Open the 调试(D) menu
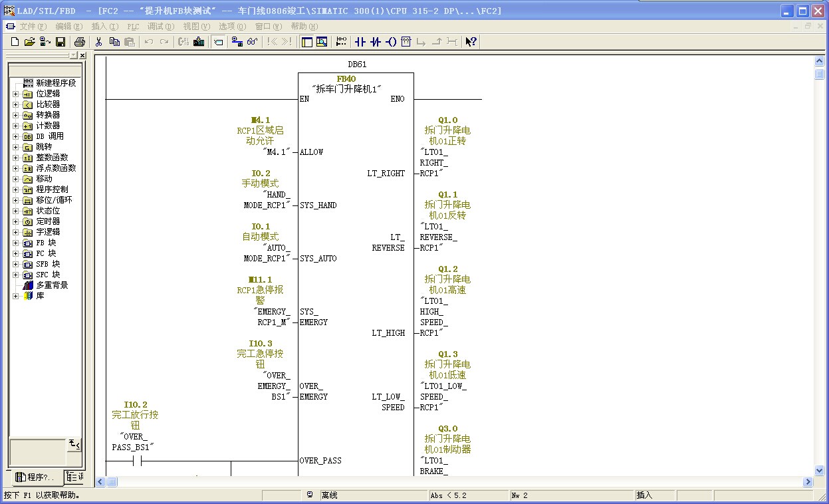The image size is (829, 504). [161, 27]
